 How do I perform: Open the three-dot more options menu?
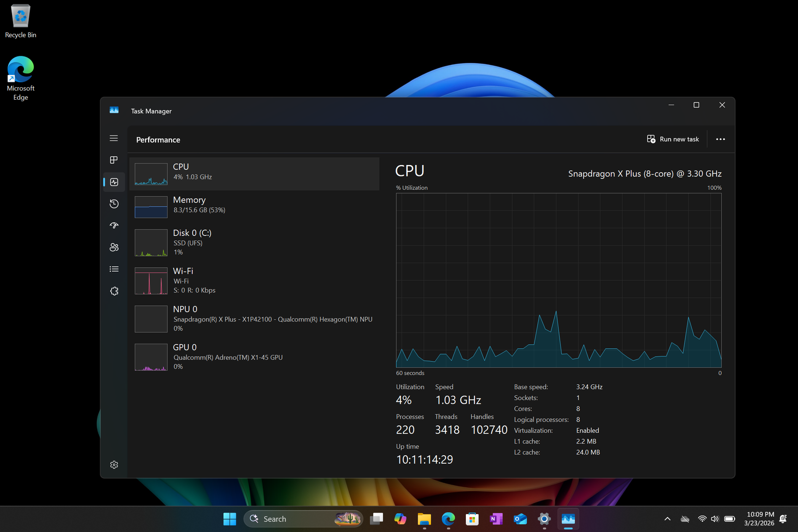pyautogui.click(x=720, y=139)
